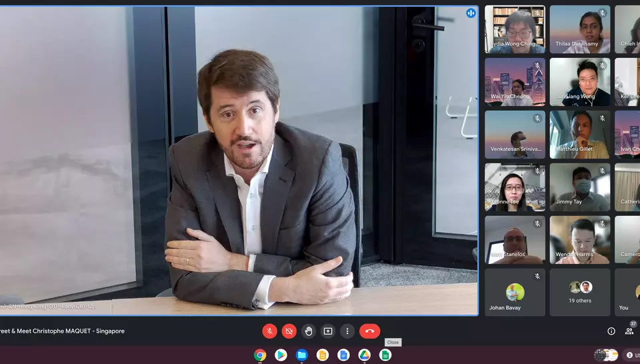Open Google Sheets from the shelf
This screenshot has height=364, width=640.
[385, 355]
